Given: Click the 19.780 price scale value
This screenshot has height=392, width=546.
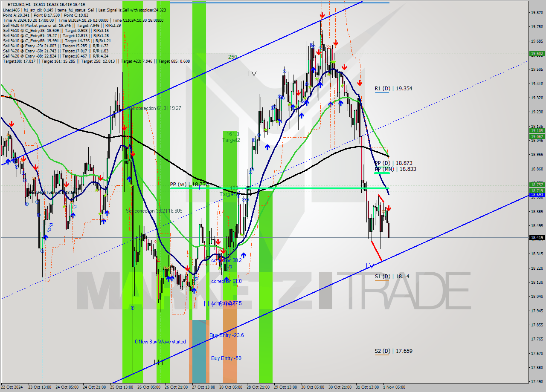Looking at the screenshot, I should coord(537,26).
